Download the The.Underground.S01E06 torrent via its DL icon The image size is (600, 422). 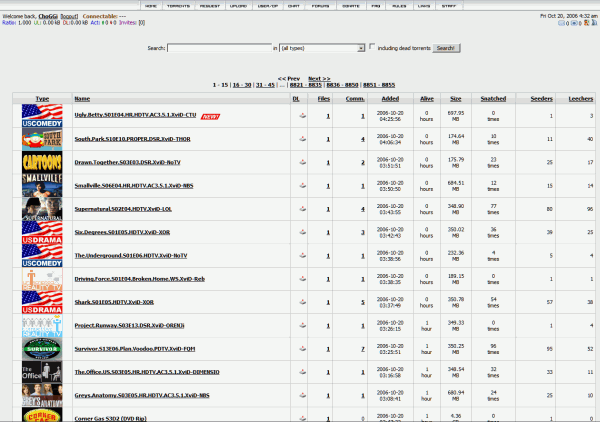click(302, 255)
